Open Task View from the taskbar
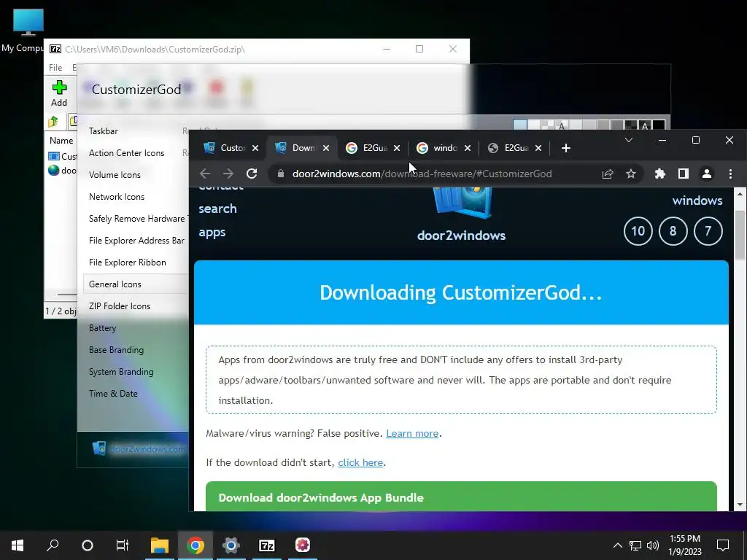 tap(123, 545)
